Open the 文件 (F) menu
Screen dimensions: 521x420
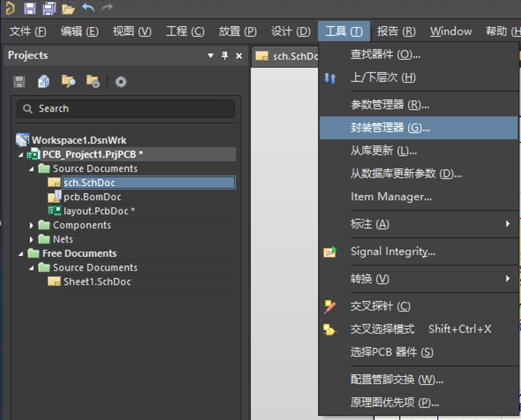click(x=28, y=31)
